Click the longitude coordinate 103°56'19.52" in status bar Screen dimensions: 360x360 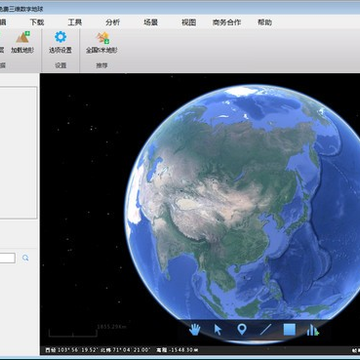point(77,350)
